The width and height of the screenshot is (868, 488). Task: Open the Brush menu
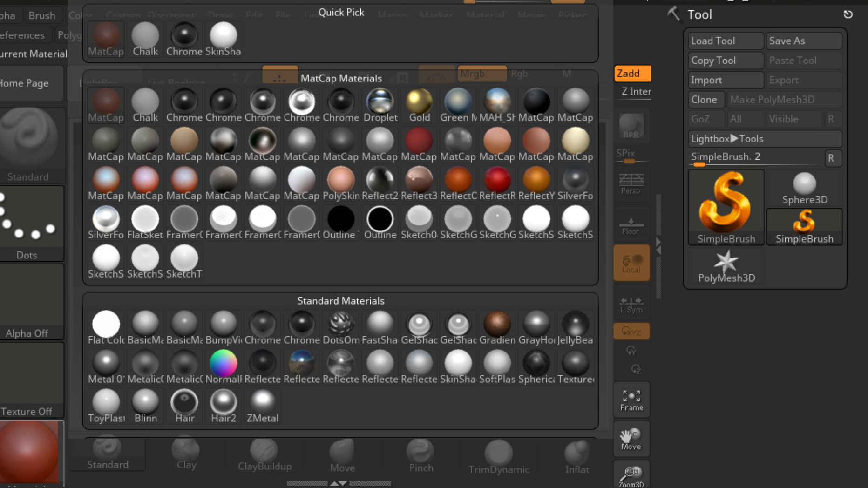pyautogui.click(x=41, y=15)
